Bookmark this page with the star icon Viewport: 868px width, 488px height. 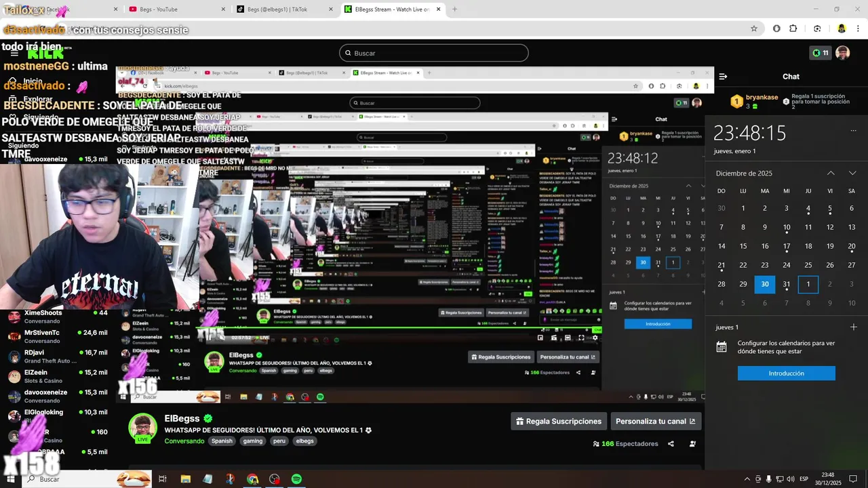[753, 28]
